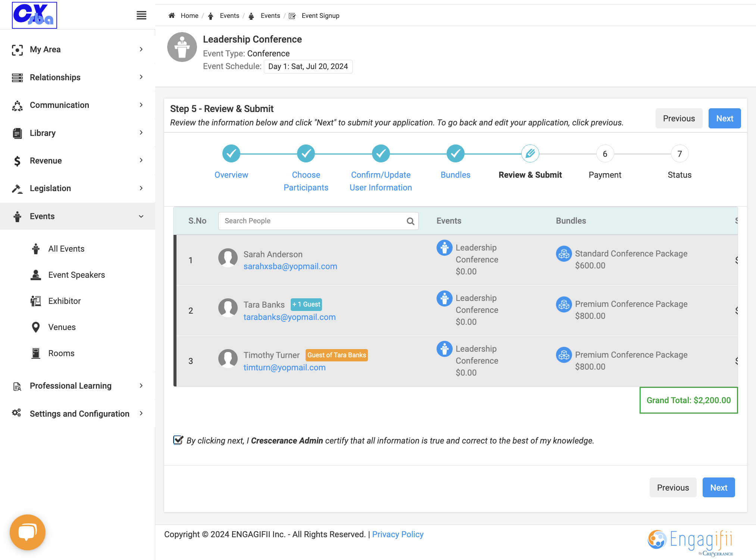This screenshot has height=560, width=756.
Task: Click the Events breadcrumb after Home
Action: 229,16
